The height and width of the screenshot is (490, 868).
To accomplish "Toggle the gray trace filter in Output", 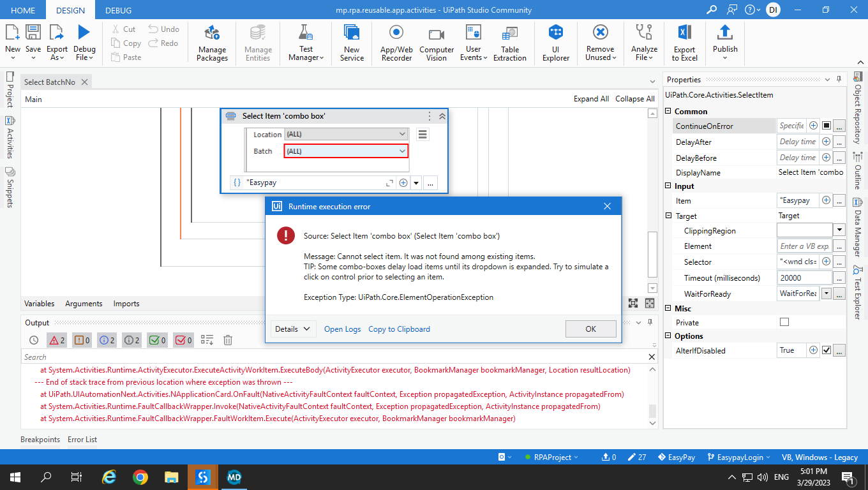I will click(x=131, y=340).
